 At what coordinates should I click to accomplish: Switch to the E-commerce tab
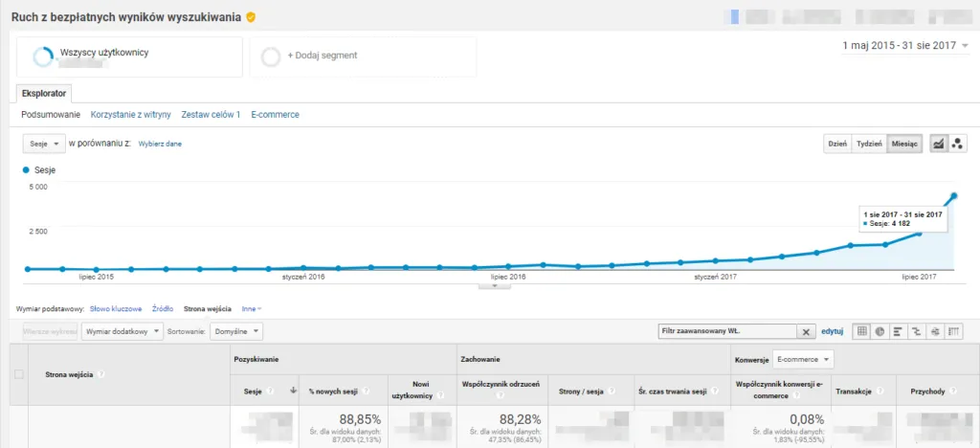point(275,115)
